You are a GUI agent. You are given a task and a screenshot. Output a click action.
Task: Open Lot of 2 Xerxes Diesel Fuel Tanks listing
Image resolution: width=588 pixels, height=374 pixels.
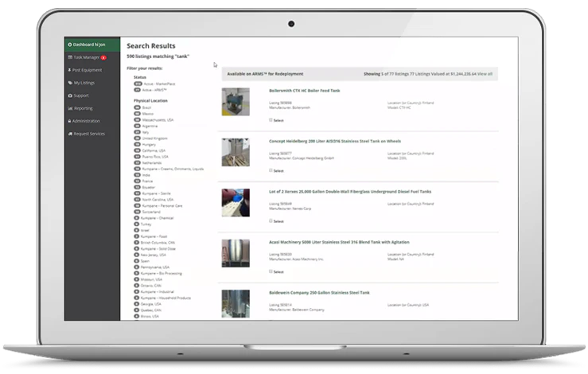(x=350, y=192)
